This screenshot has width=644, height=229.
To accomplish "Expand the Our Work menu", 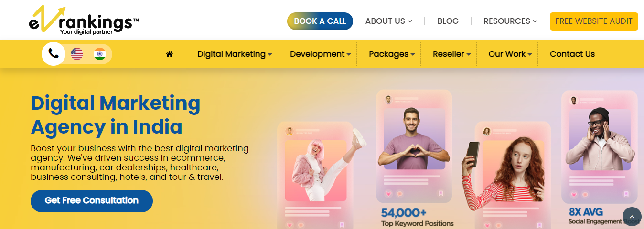I will point(510,54).
